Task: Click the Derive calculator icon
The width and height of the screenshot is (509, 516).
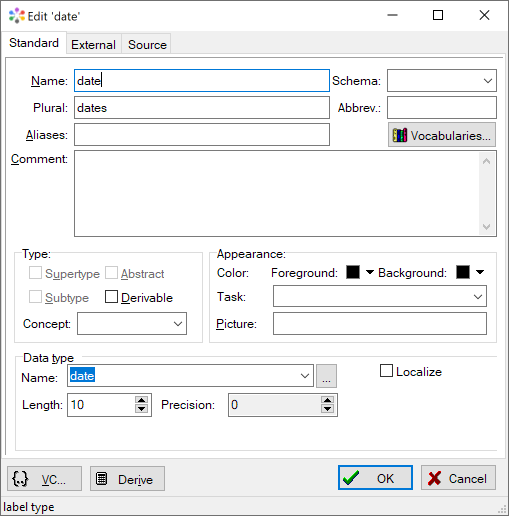Action: pyautogui.click(x=101, y=479)
